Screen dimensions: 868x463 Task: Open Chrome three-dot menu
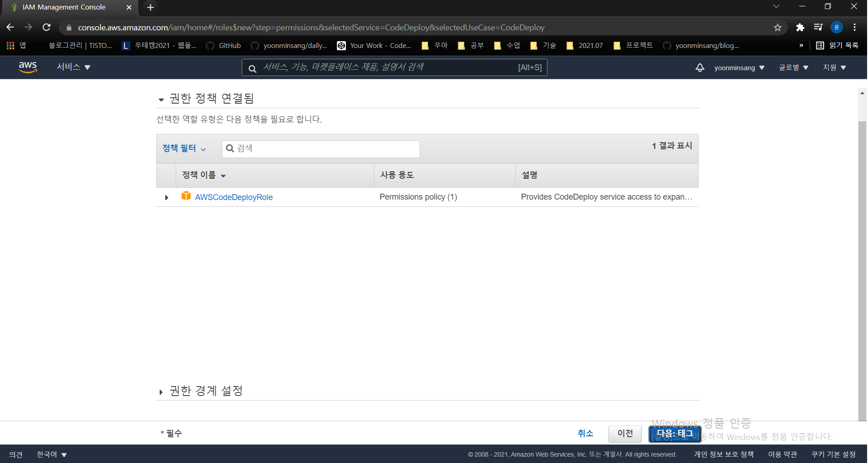point(854,27)
